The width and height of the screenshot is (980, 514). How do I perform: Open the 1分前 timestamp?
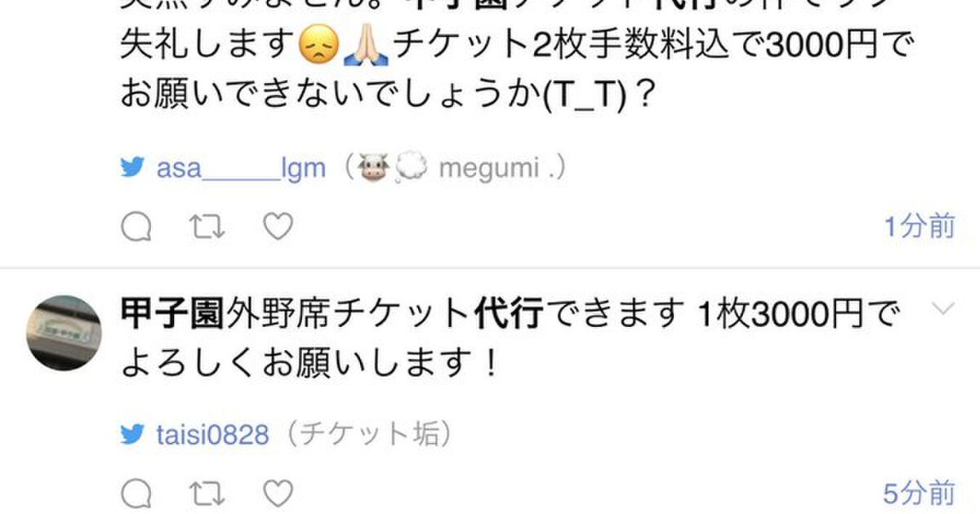pos(919,227)
